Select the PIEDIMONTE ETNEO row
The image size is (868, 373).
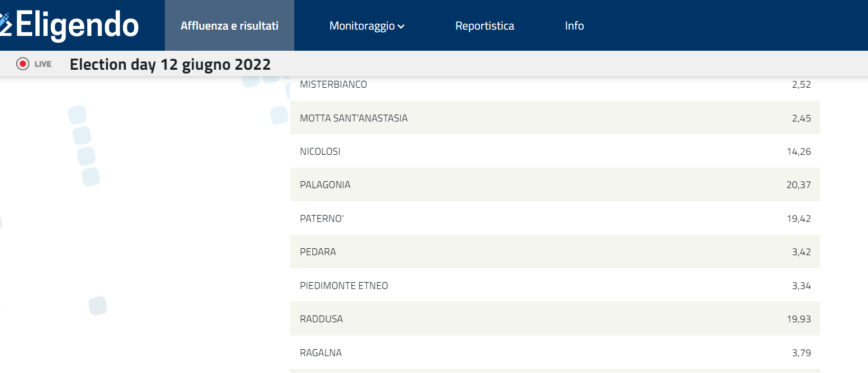click(x=554, y=285)
